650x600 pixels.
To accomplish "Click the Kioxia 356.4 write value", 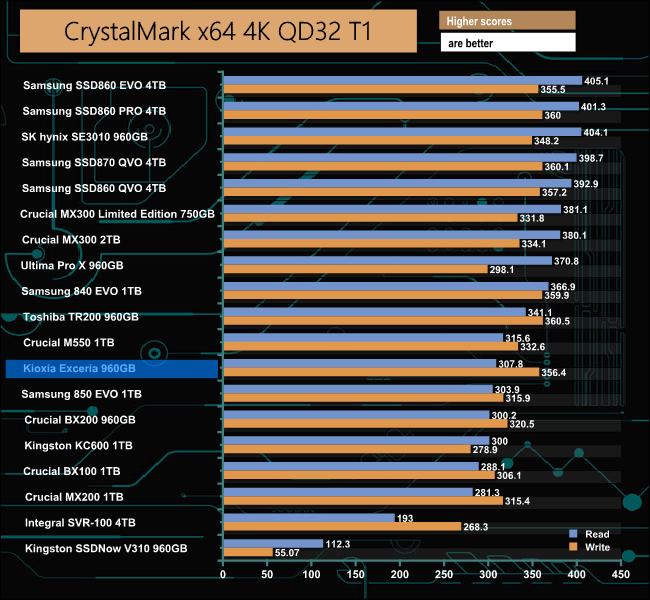I will pos(553,373).
